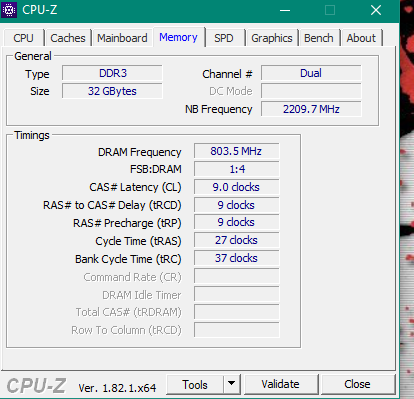Click the Close button at bottom
This screenshot has height=399, width=414.
[x=357, y=384]
